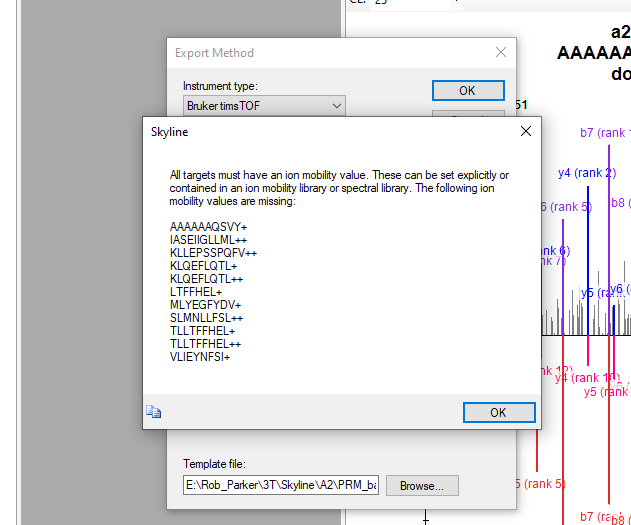Select the purple b7 (rank 1) peak label
The height and width of the screenshot is (525, 631).
(x=605, y=133)
